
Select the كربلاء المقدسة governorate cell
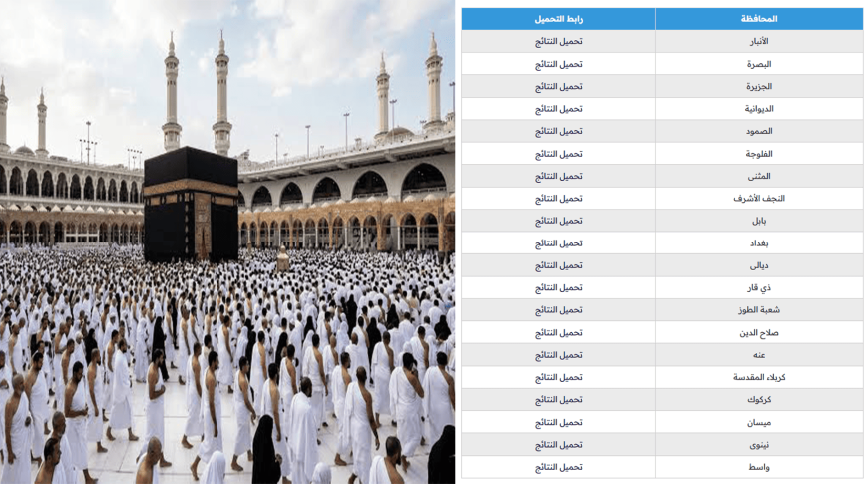point(759,377)
